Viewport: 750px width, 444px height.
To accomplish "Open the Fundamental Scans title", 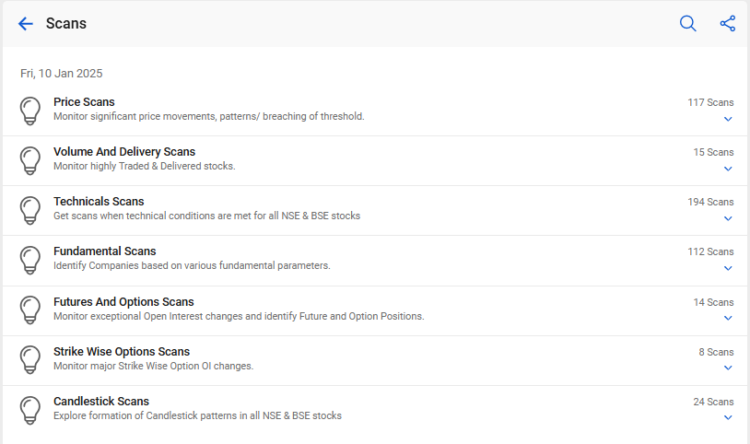I will [104, 251].
